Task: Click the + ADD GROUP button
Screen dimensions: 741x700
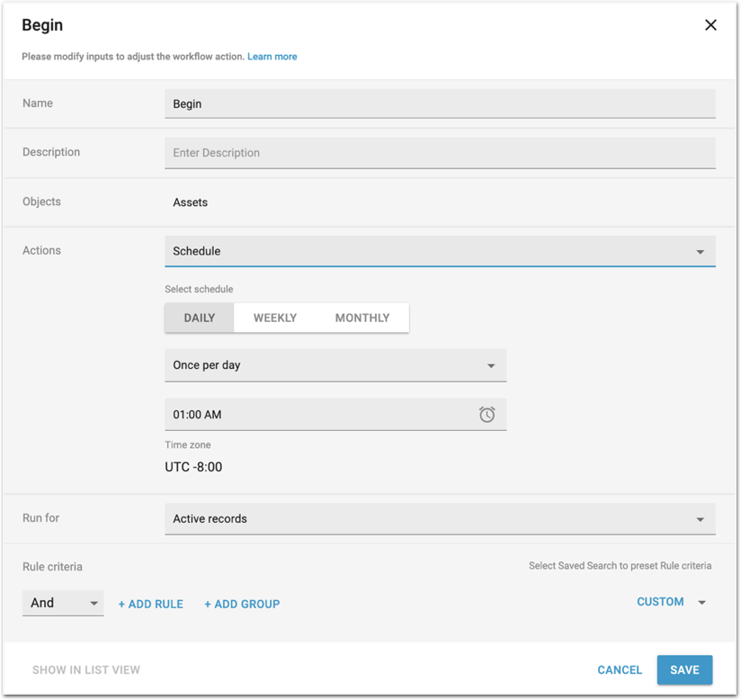Action: [x=242, y=604]
